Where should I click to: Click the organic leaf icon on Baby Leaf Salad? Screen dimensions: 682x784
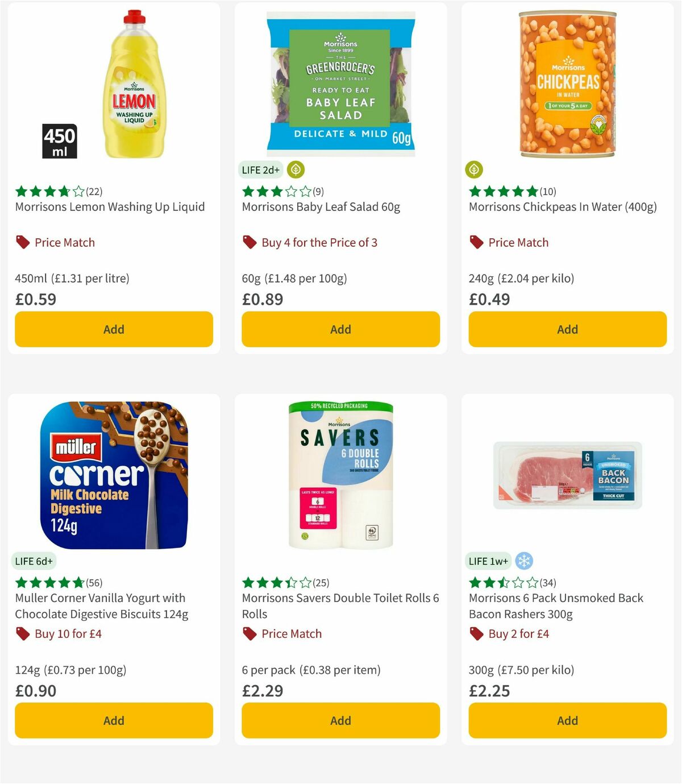[x=295, y=169]
